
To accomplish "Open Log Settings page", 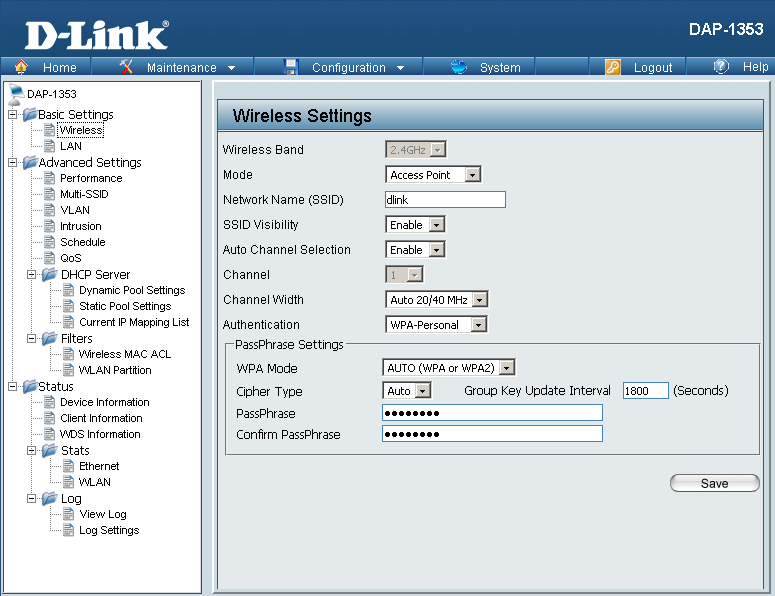I will 109,530.
